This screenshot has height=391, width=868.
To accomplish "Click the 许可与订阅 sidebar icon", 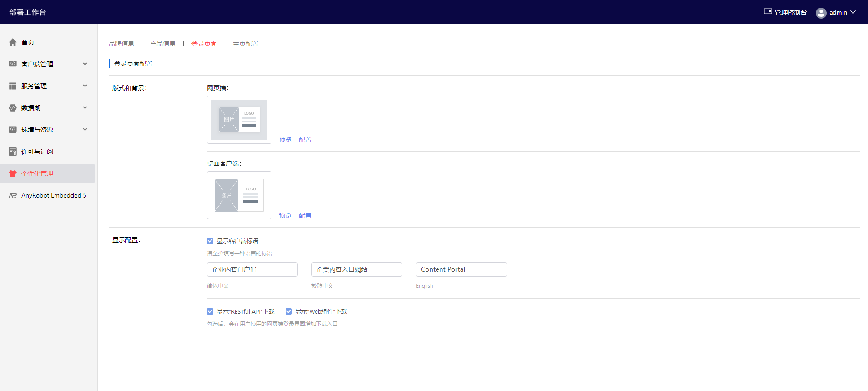I will (x=13, y=152).
